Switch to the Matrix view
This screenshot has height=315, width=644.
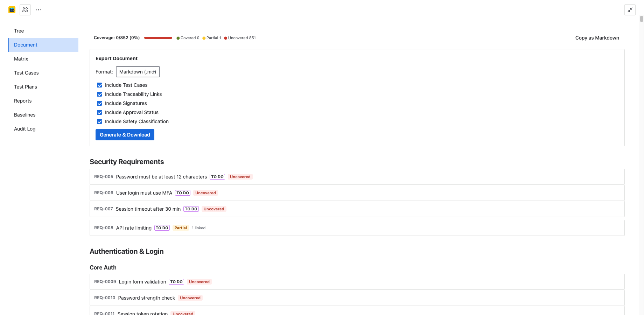pyautogui.click(x=21, y=59)
